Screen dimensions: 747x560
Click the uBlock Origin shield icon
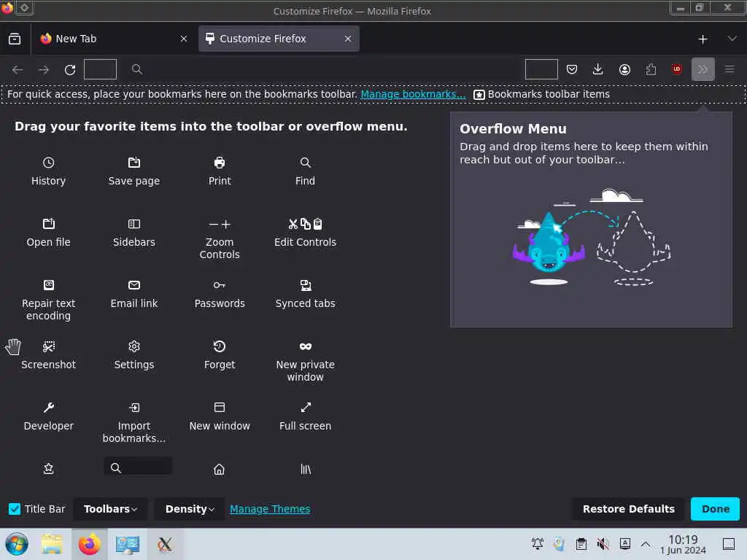pyautogui.click(x=676, y=69)
